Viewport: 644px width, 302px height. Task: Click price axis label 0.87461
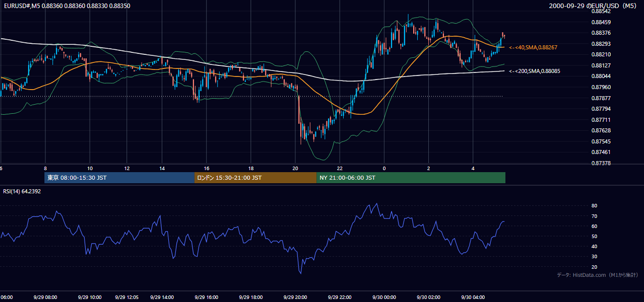point(601,152)
